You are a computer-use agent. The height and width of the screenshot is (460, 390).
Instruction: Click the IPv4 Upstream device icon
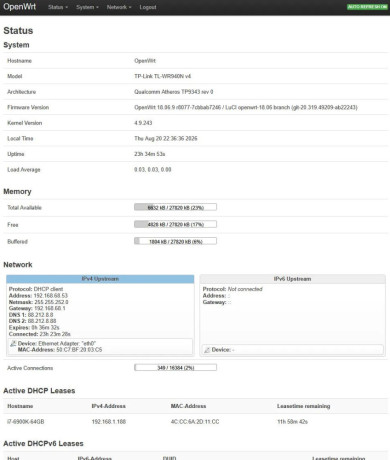pyautogui.click(x=13, y=343)
